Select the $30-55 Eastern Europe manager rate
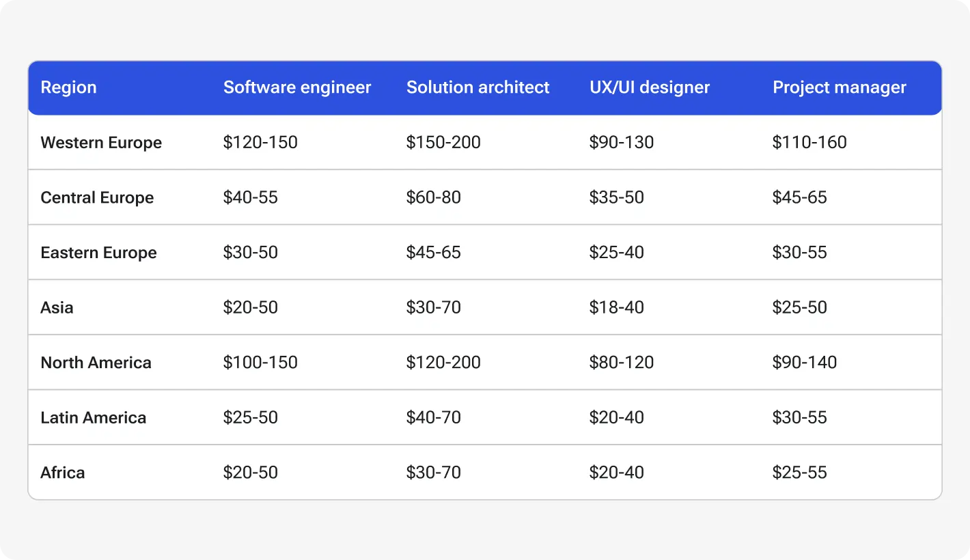Screen dimensions: 970x560 point(799,252)
